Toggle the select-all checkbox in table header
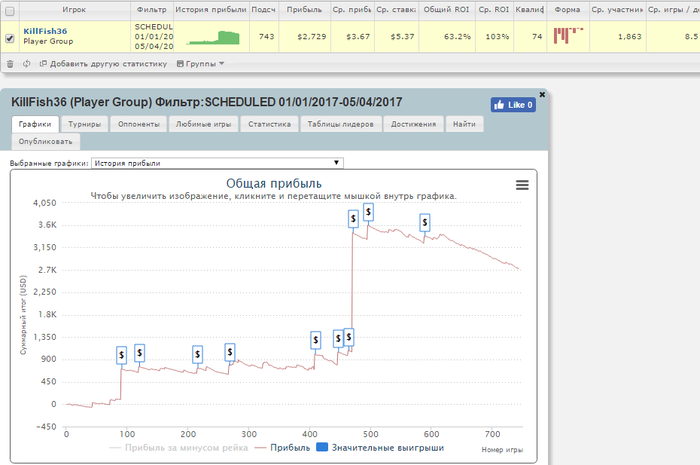The width and height of the screenshot is (700, 465). [x=9, y=11]
